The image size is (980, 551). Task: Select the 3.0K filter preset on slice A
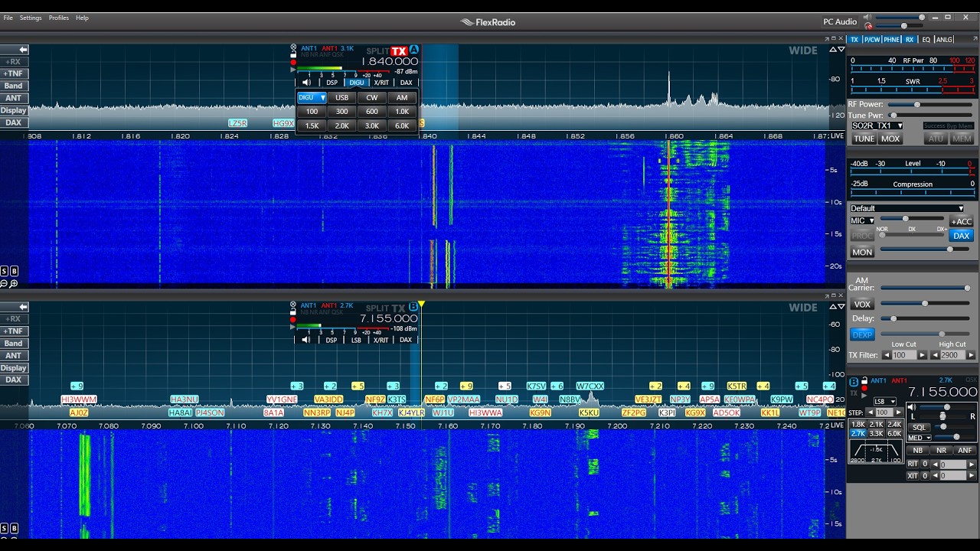coord(371,126)
